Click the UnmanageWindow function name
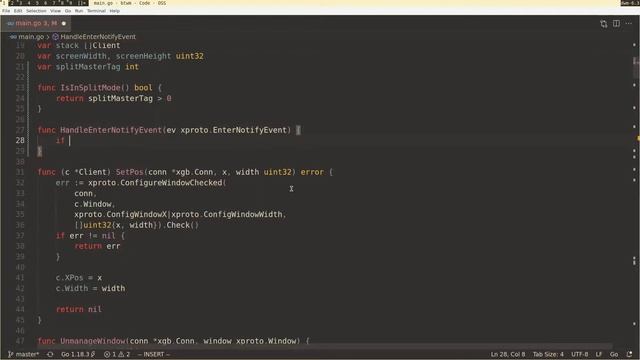Viewport: 640px width, 360px height. [x=93, y=341]
